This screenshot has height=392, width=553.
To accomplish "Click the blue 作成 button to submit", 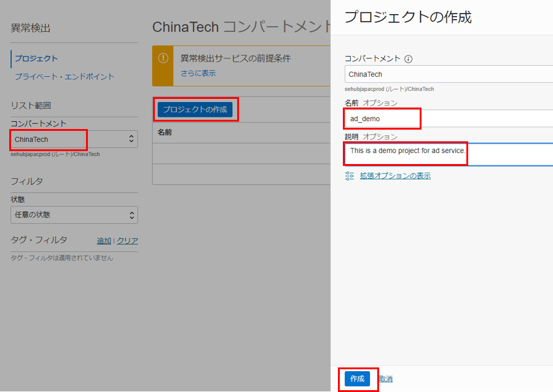I will [x=357, y=379].
